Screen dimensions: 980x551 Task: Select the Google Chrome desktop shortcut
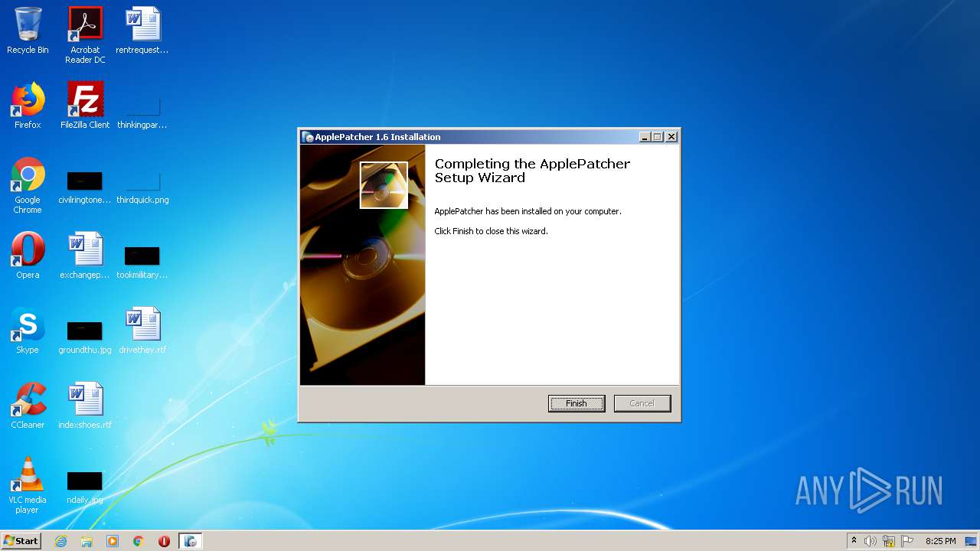(x=28, y=185)
